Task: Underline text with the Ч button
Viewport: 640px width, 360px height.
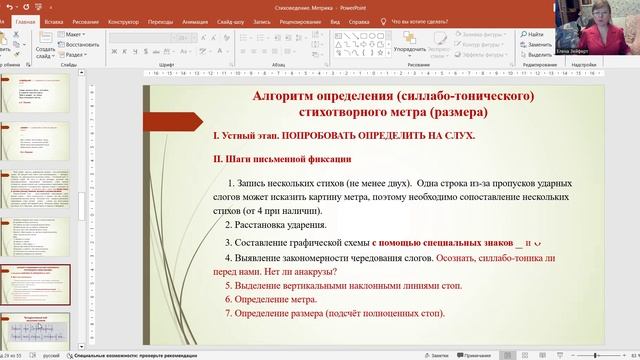Action: (x=135, y=51)
